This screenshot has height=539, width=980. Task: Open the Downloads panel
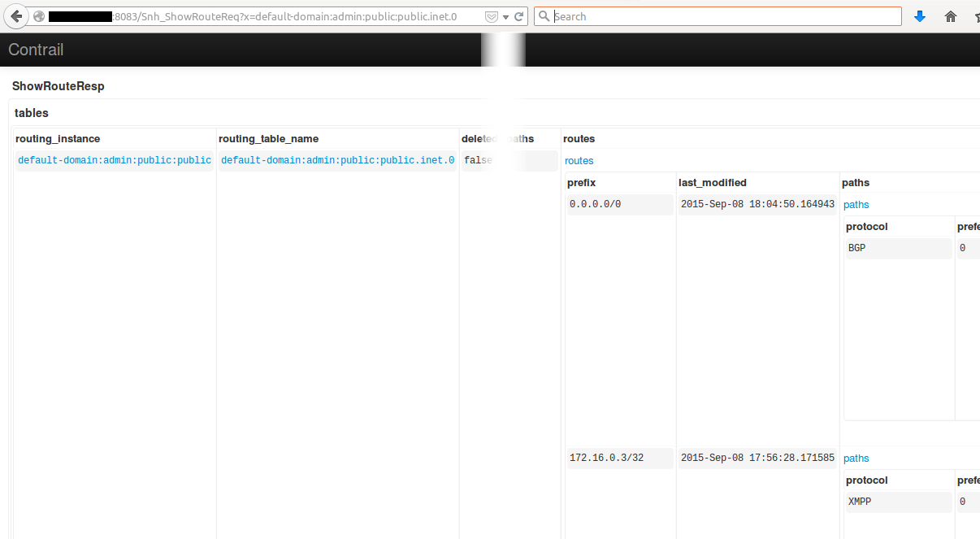coord(919,15)
